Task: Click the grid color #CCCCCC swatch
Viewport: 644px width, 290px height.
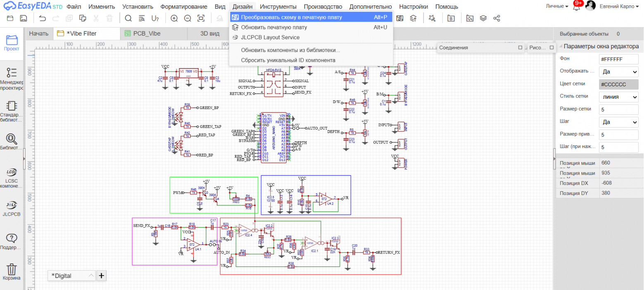Action: tap(618, 84)
